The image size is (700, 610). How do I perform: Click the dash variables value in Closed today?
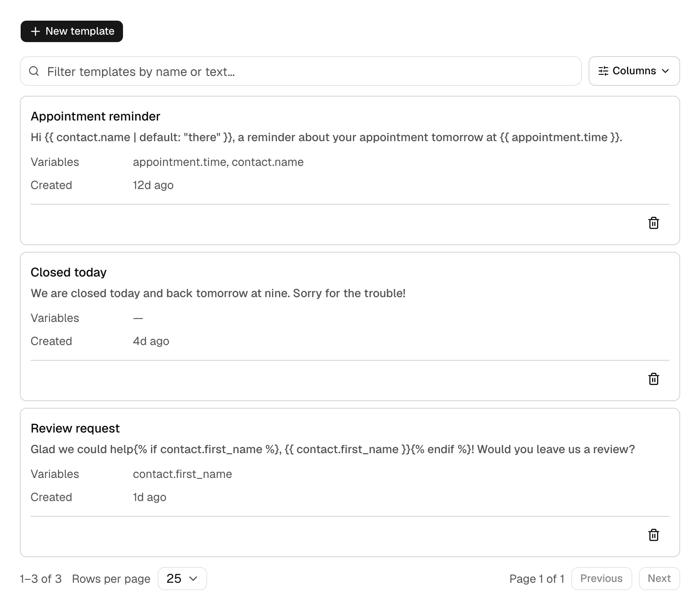(138, 318)
